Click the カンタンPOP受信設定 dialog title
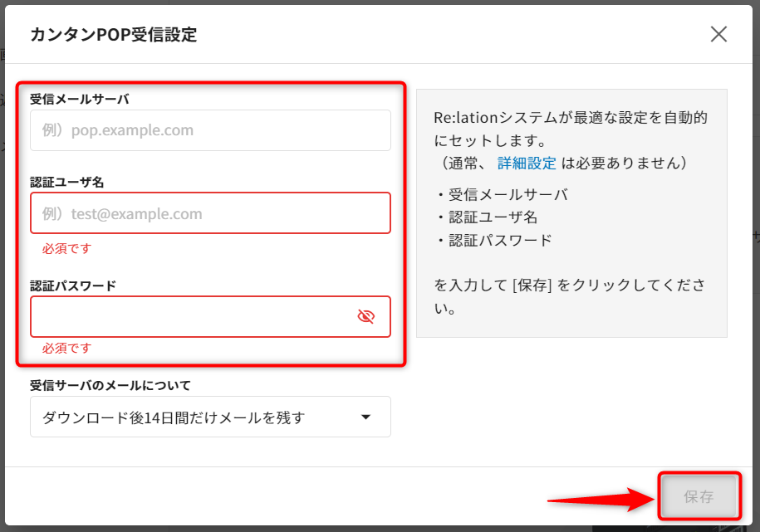 pyautogui.click(x=114, y=34)
